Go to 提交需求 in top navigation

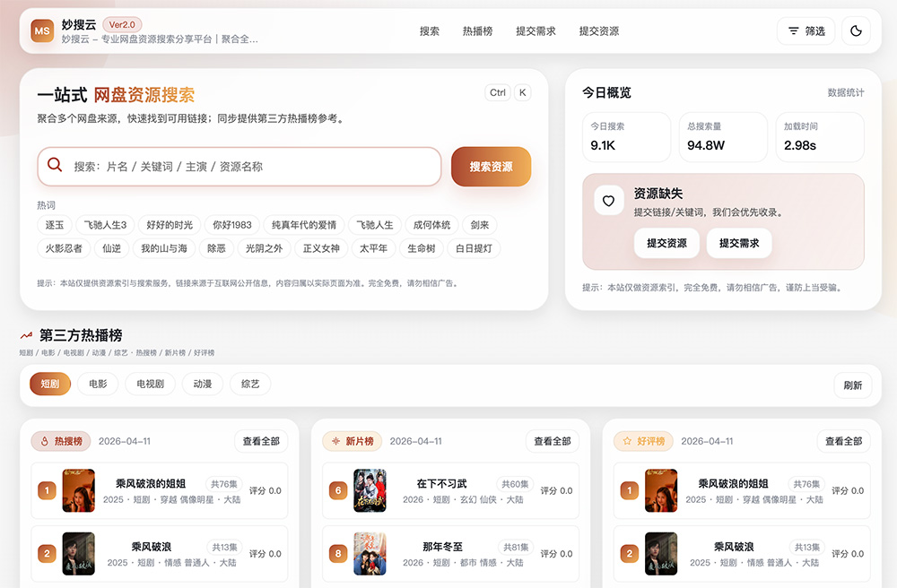tap(536, 31)
